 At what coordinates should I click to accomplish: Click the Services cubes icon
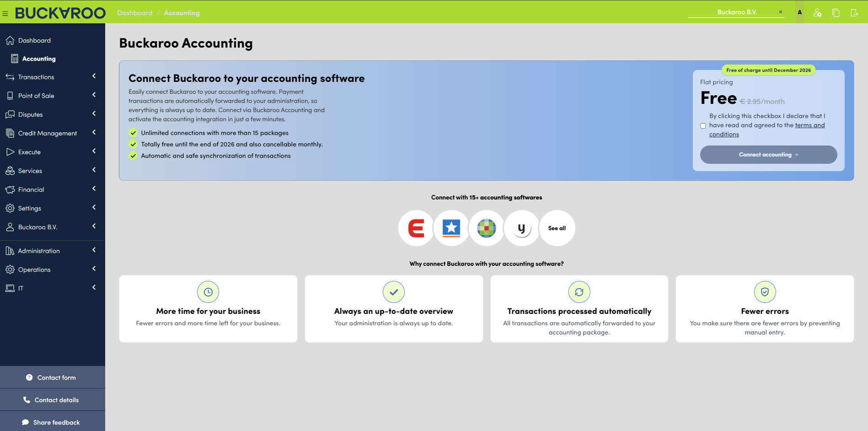coord(10,171)
